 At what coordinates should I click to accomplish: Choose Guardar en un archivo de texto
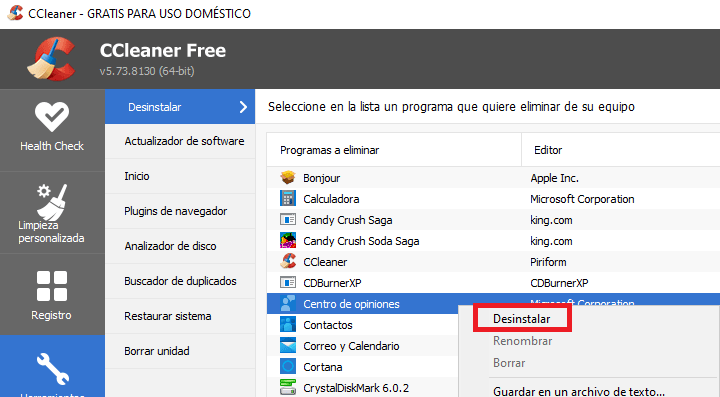579,391
